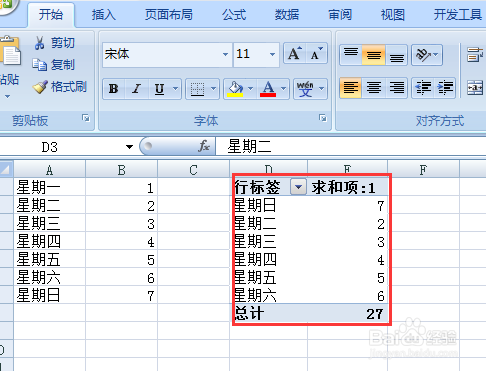Apply red font color

(268, 89)
